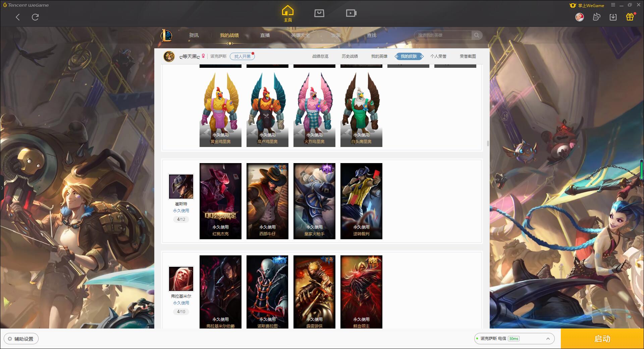Click the 找人开黑 button
The image size is (644, 349).
click(242, 56)
